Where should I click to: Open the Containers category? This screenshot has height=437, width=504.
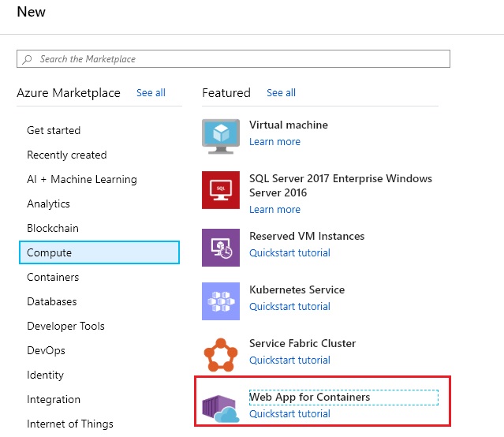click(53, 277)
